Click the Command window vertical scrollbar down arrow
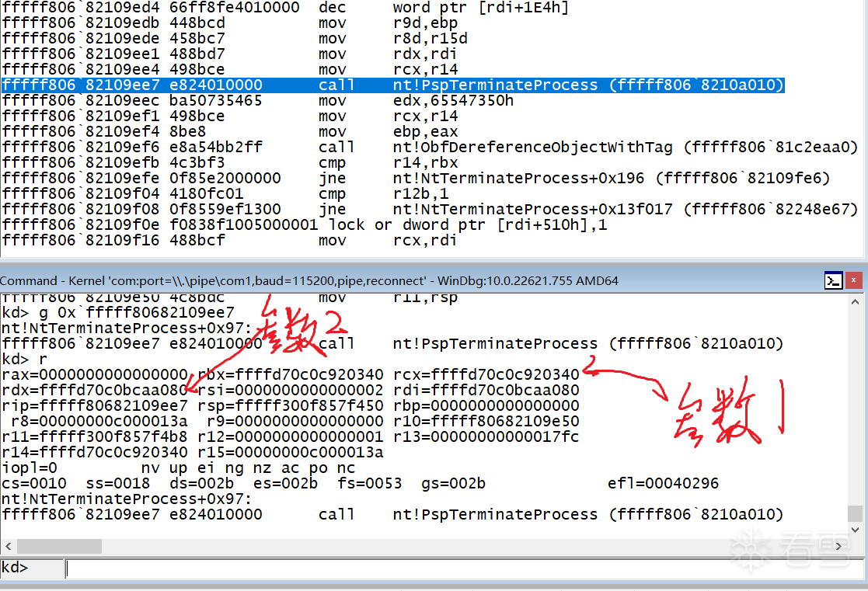This screenshot has height=591, width=868. [855, 530]
